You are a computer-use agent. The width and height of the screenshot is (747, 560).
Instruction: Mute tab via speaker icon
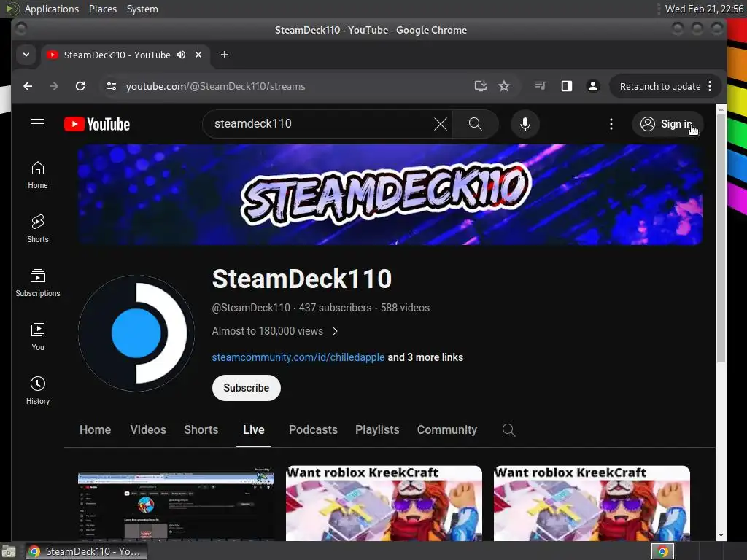(181, 55)
